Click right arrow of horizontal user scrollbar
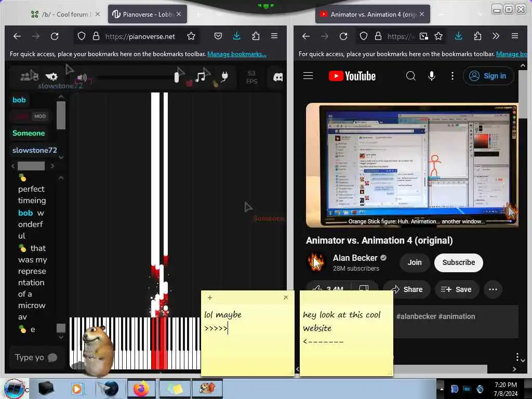Viewport: 532px width, 399px height. point(52,166)
